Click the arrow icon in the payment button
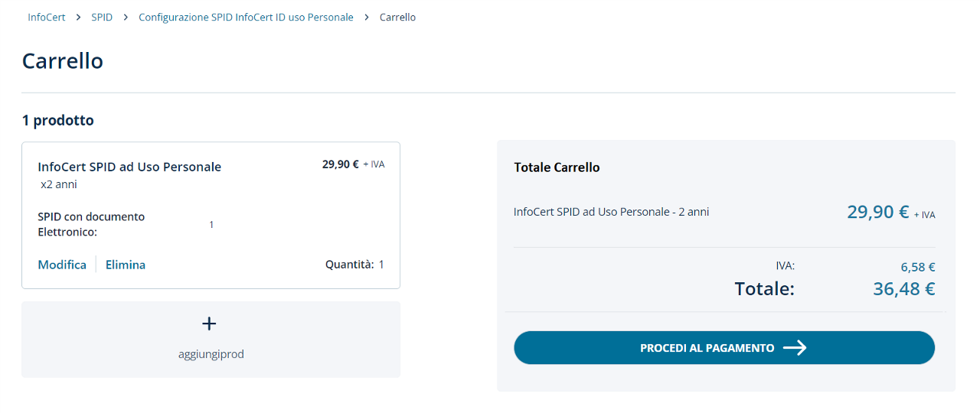The image size is (980, 413). [x=795, y=348]
